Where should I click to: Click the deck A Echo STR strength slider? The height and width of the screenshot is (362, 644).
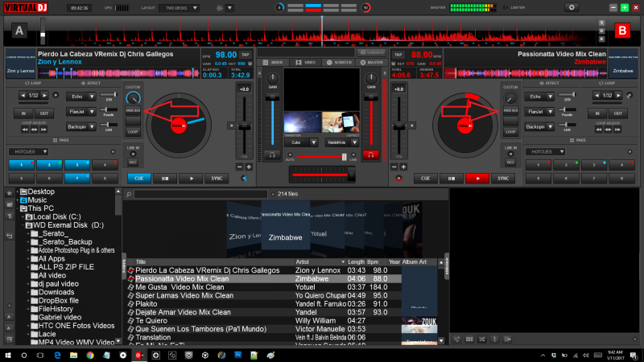(109, 95)
